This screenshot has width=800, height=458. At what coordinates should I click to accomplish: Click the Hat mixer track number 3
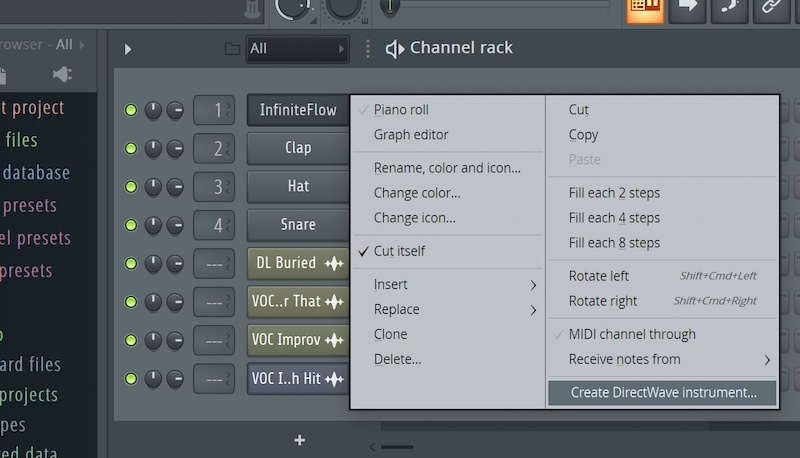(214, 187)
